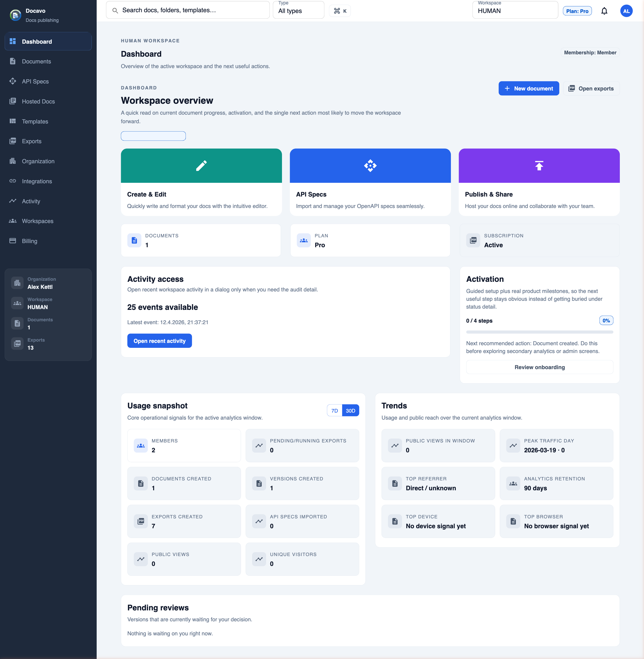Click the activation steps progress bar

(x=539, y=332)
